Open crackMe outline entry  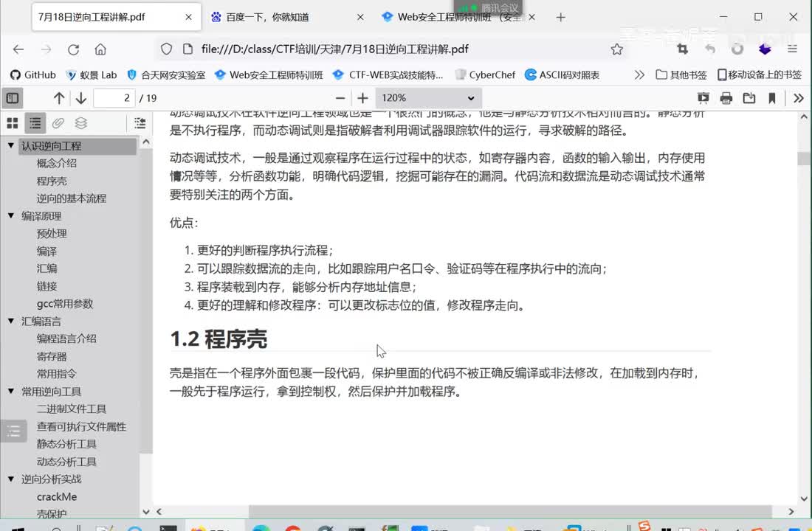click(x=57, y=497)
